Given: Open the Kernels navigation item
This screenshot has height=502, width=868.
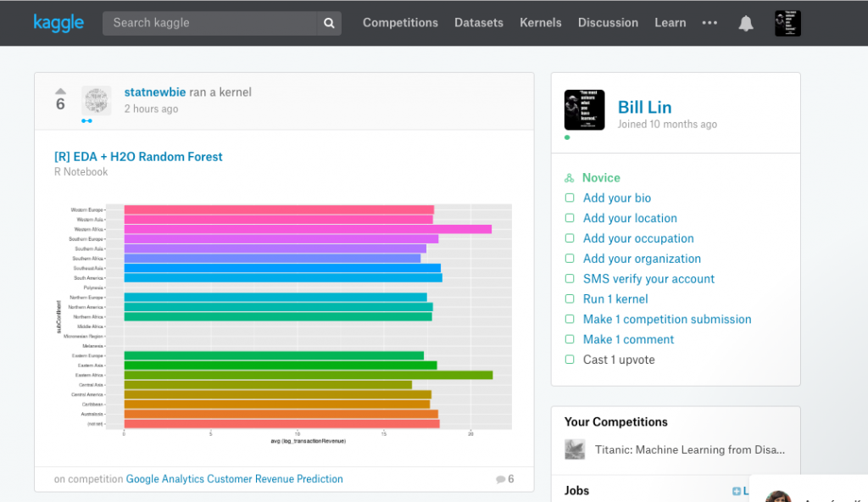Looking at the screenshot, I should click(x=541, y=23).
